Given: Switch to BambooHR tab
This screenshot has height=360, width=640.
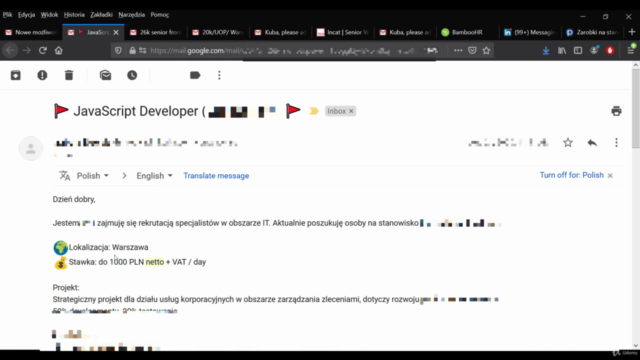Looking at the screenshot, I should pyautogui.click(x=468, y=32).
